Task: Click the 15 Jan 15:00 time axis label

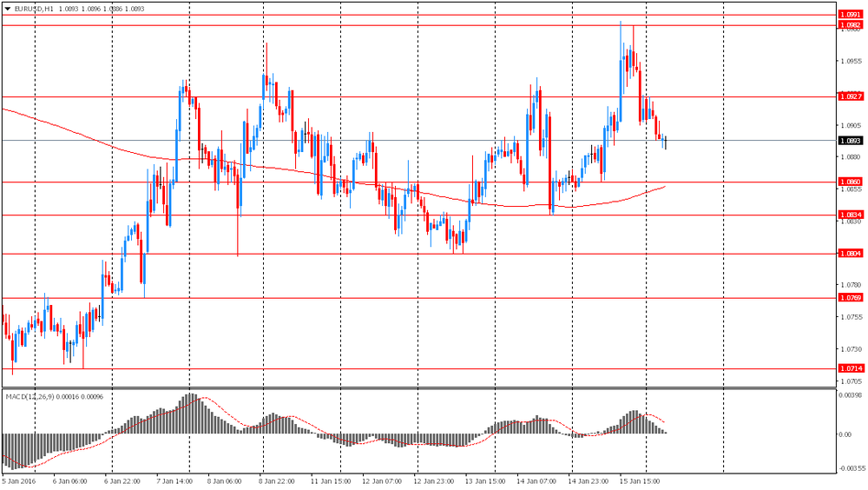Action: 640,479
